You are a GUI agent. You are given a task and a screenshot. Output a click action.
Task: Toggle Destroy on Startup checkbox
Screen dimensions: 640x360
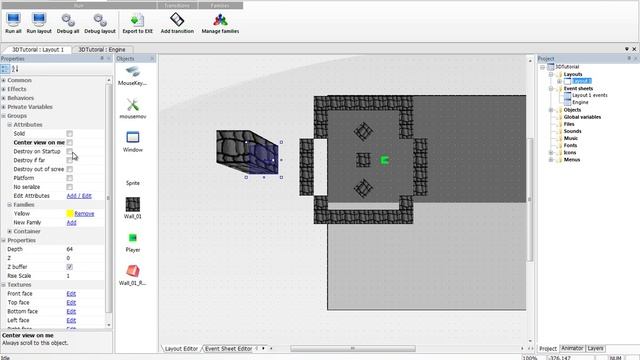point(69,151)
